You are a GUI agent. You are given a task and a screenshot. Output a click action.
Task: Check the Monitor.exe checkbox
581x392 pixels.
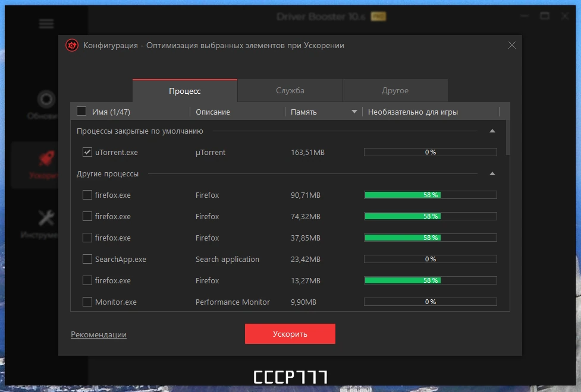[87, 302]
